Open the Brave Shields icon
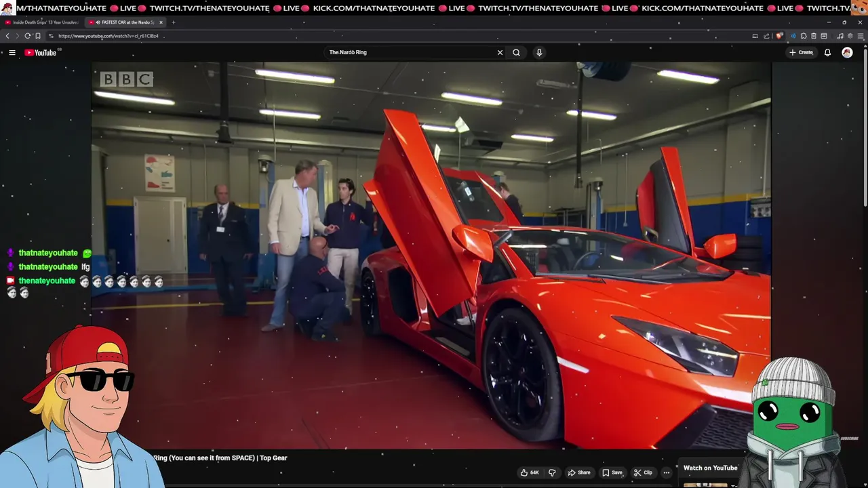The width and height of the screenshot is (868, 488). click(779, 36)
